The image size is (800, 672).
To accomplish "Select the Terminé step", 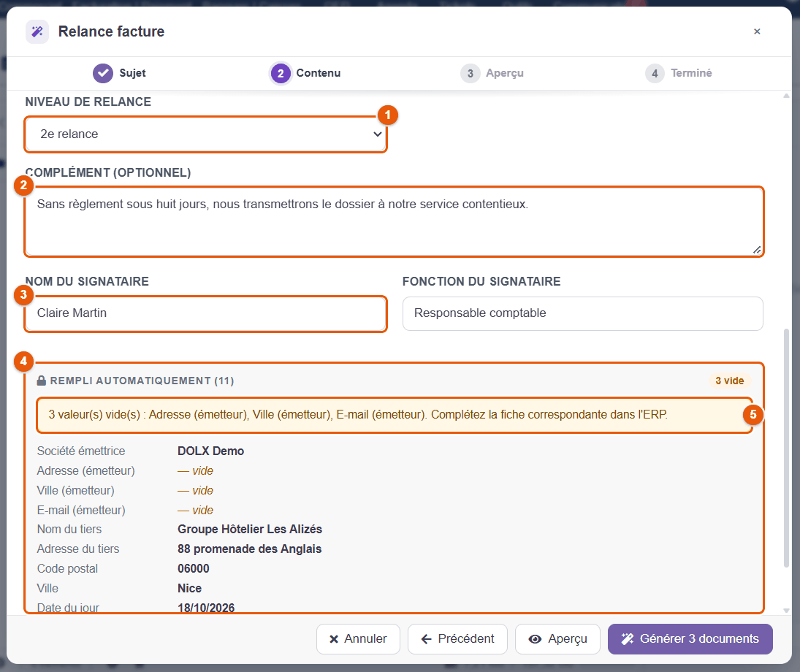I will click(678, 73).
